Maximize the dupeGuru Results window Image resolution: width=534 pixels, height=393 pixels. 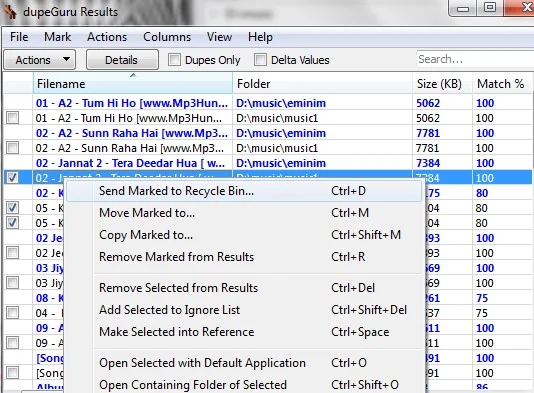coord(490,7)
